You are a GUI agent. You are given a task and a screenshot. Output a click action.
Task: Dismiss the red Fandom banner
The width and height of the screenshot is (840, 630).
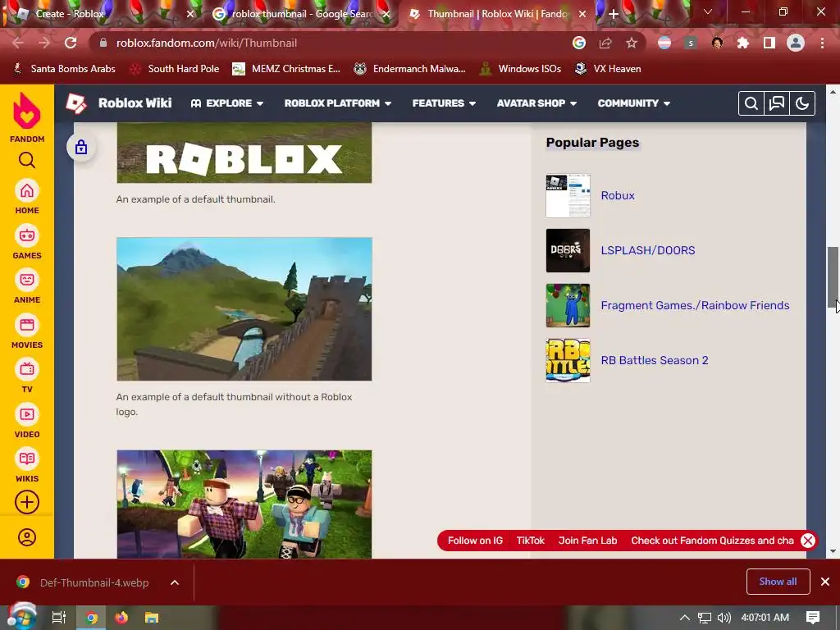tap(808, 541)
